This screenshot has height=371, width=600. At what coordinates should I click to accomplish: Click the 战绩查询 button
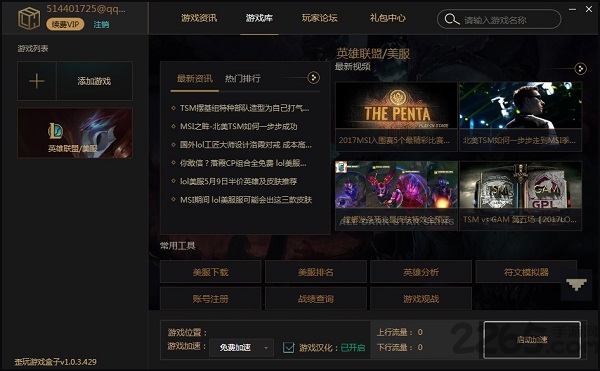pos(316,299)
